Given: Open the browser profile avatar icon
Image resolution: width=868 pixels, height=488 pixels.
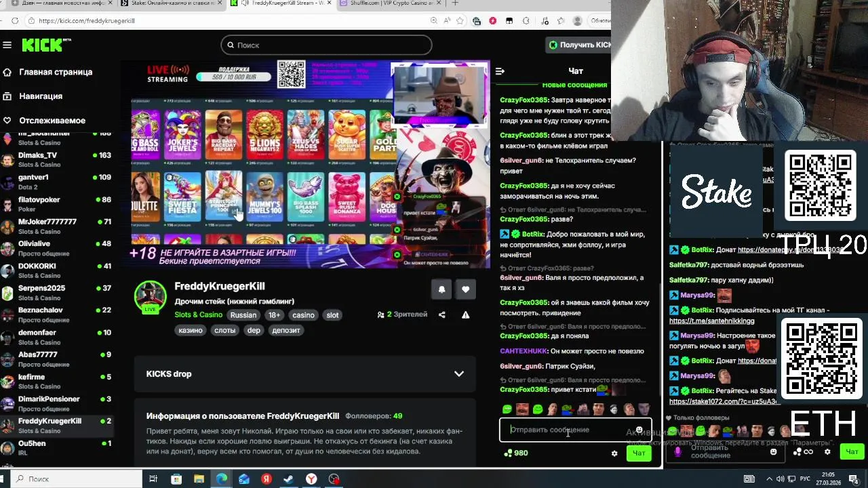Looking at the screenshot, I should [x=578, y=21].
